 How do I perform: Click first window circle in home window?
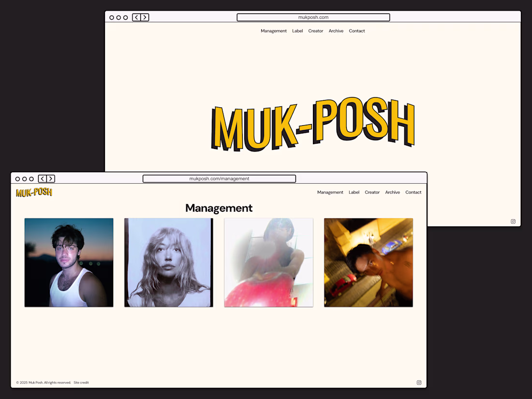[x=112, y=17]
